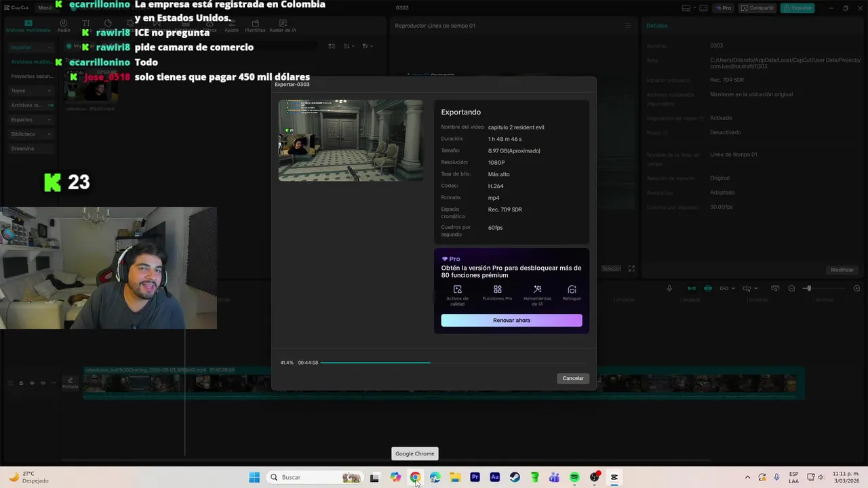The height and width of the screenshot is (488, 868).
Task: Open the media sort dropdown
Action: [349, 46]
